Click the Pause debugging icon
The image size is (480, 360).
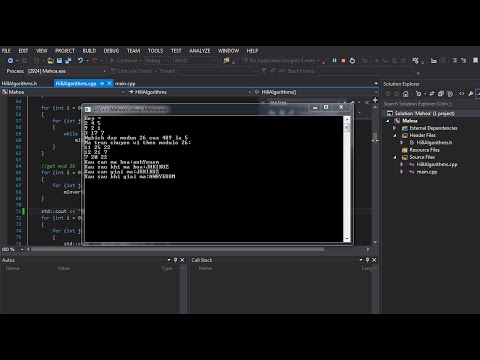(334, 60)
